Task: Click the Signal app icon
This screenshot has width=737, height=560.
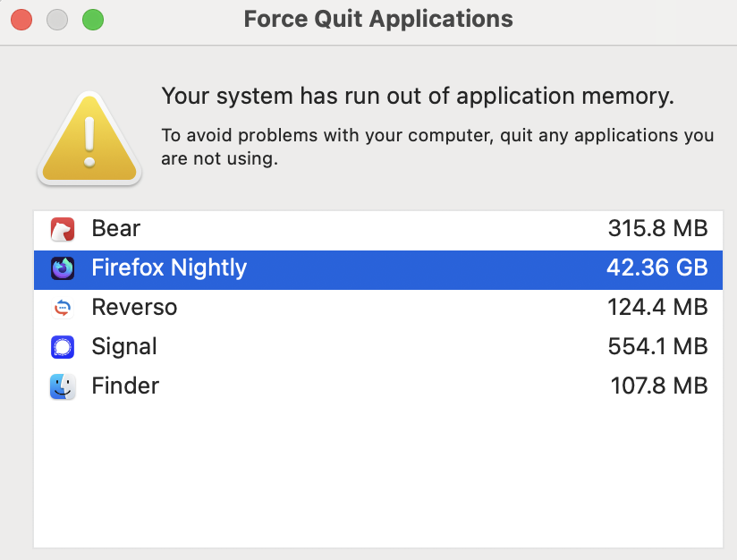Action: coord(63,347)
